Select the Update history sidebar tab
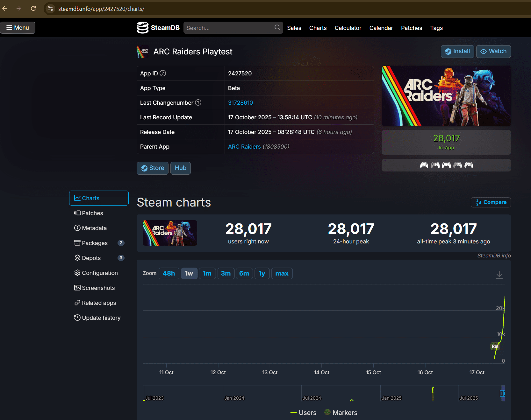The width and height of the screenshot is (531, 420). click(x=99, y=318)
